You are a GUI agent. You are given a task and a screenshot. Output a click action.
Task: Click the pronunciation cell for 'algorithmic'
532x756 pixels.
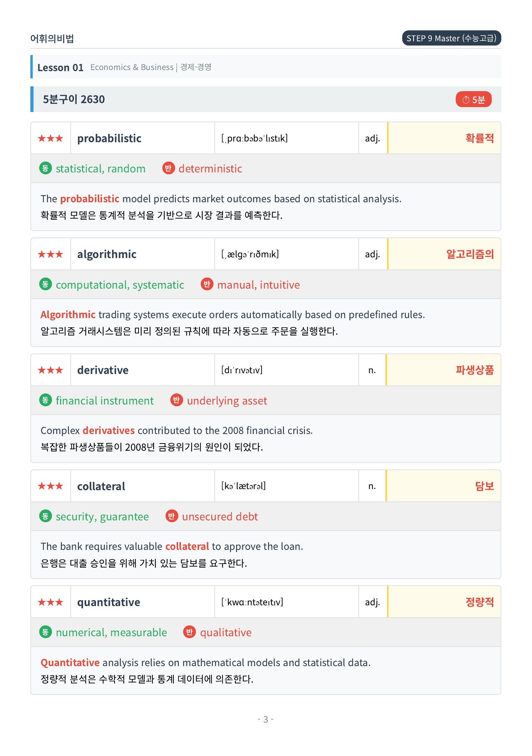286,254
